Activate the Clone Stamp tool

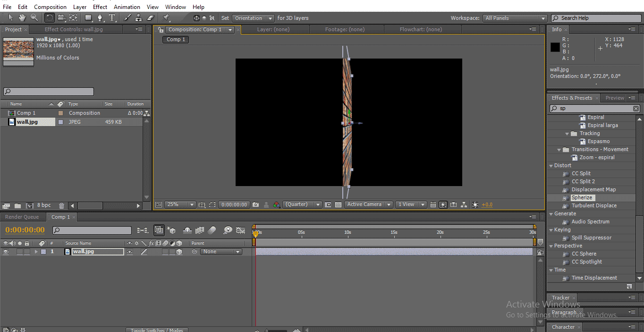139,18
